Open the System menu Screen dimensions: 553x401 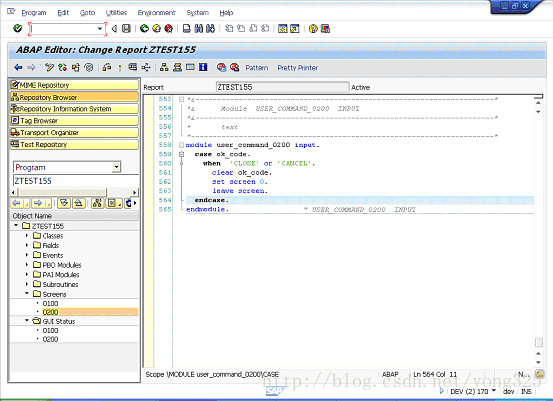(x=198, y=13)
